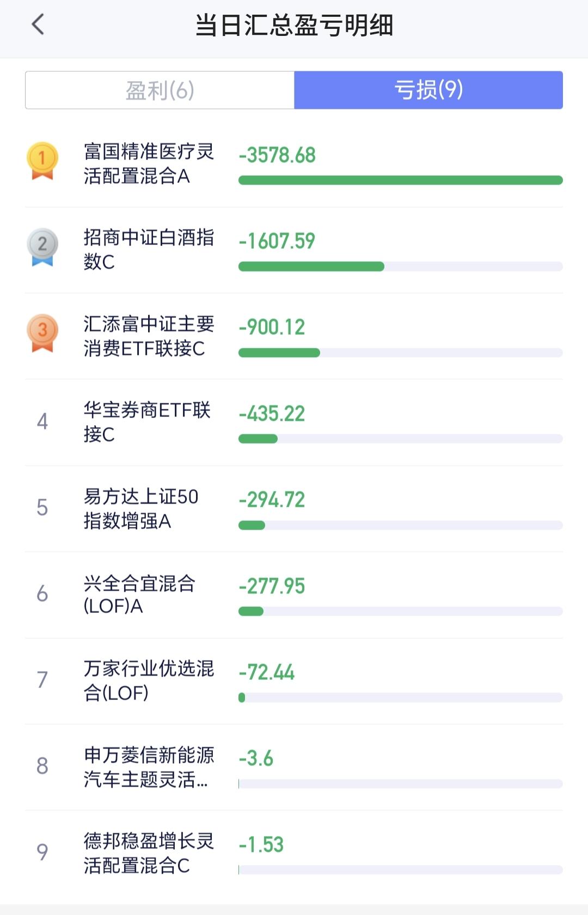Tap the bronze rank 3 medal

42,333
